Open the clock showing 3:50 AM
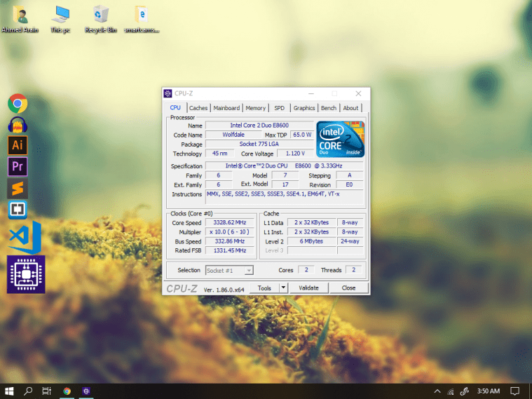The width and height of the screenshot is (532, 399). click(x=489, y=391)
